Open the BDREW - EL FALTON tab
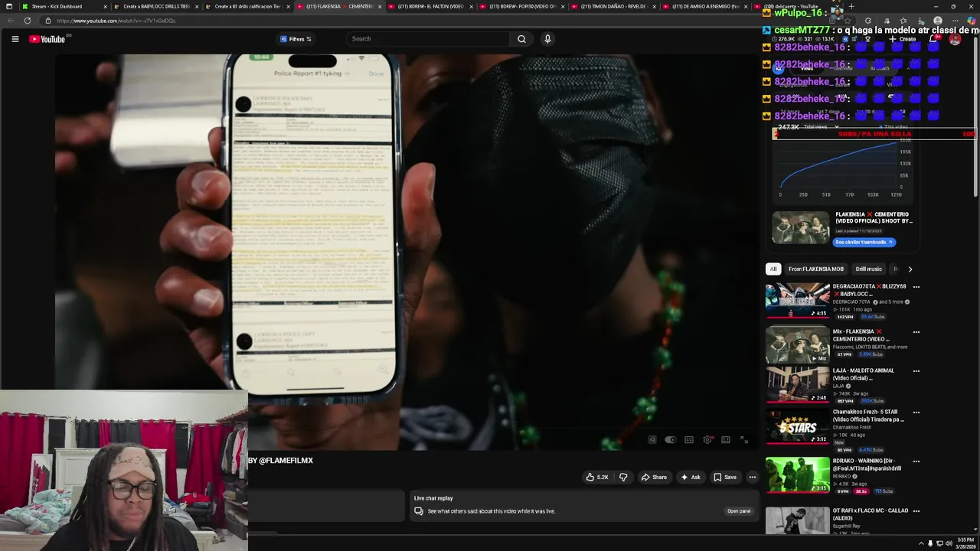 [x=430, y=6]
